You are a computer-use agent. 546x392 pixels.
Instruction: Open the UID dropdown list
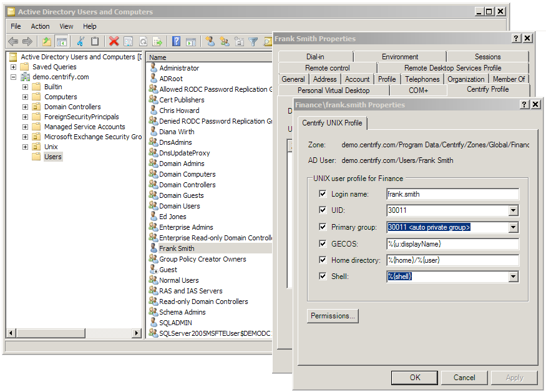coord(513,210)
